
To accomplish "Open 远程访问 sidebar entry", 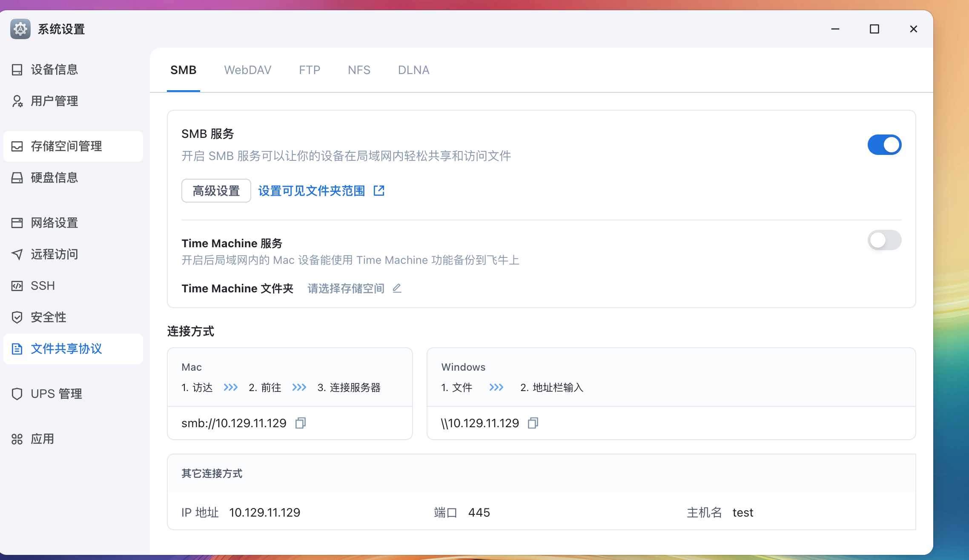I will click(73, 254).
